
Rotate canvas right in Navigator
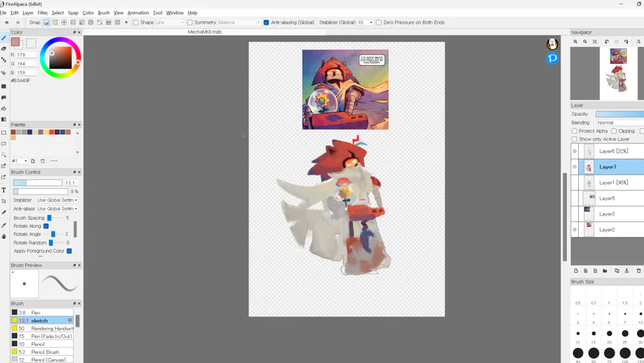pos(626,42)
